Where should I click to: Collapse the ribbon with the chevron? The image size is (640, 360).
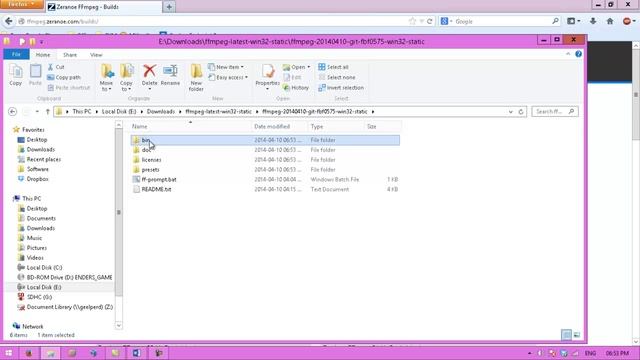pos(568,54)
